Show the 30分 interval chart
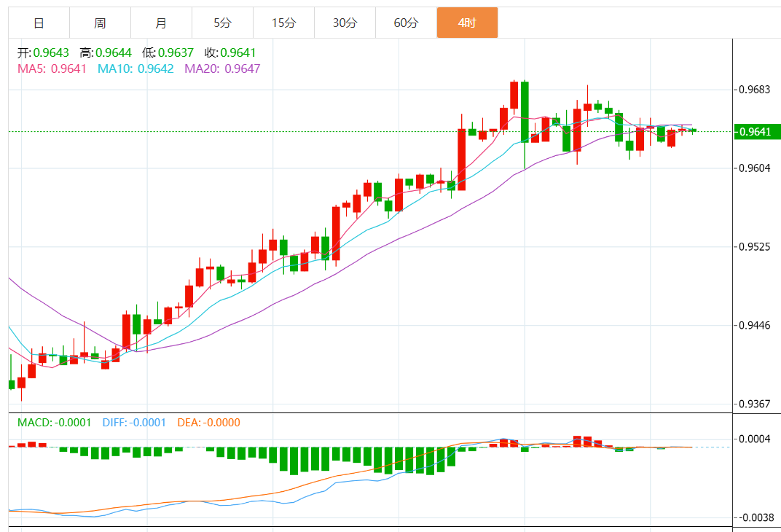The image size is (781, 532). coord(345,23)
